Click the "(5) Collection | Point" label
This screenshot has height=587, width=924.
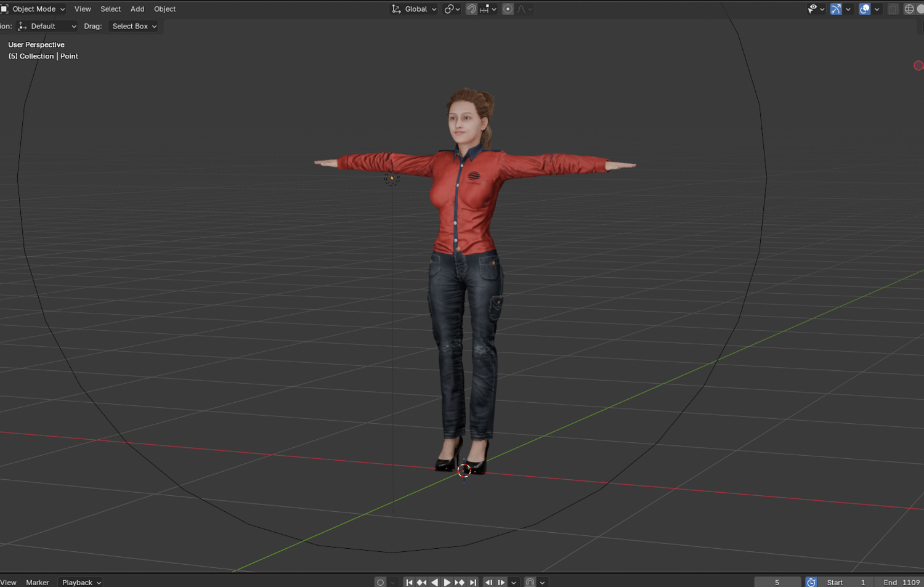43,56
